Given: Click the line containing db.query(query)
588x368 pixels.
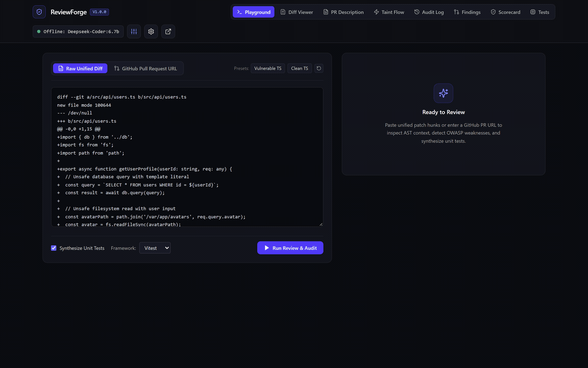Looking at the screenshot, I should 111,192.
